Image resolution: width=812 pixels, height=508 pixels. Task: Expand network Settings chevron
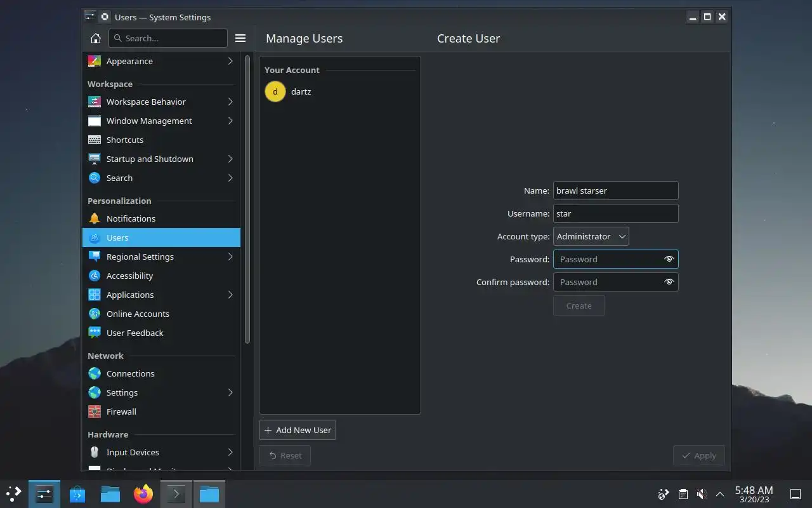(230, 392)
